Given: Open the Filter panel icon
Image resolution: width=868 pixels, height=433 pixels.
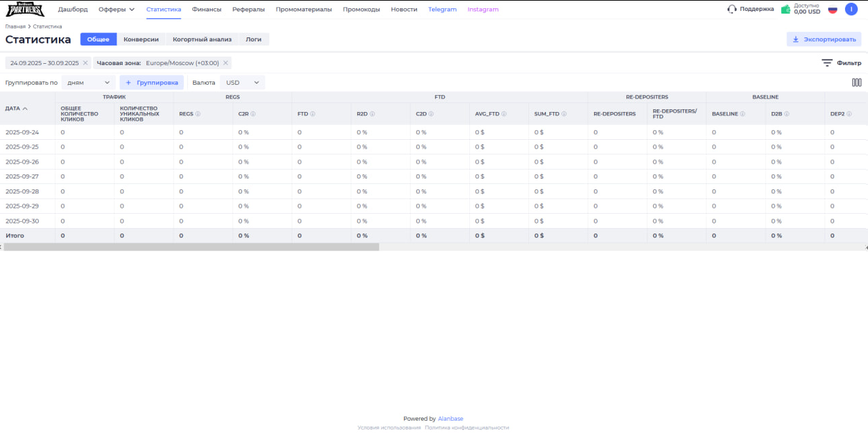Looking at the screenshot, I should pyautogui.click(x=827, y=63).
